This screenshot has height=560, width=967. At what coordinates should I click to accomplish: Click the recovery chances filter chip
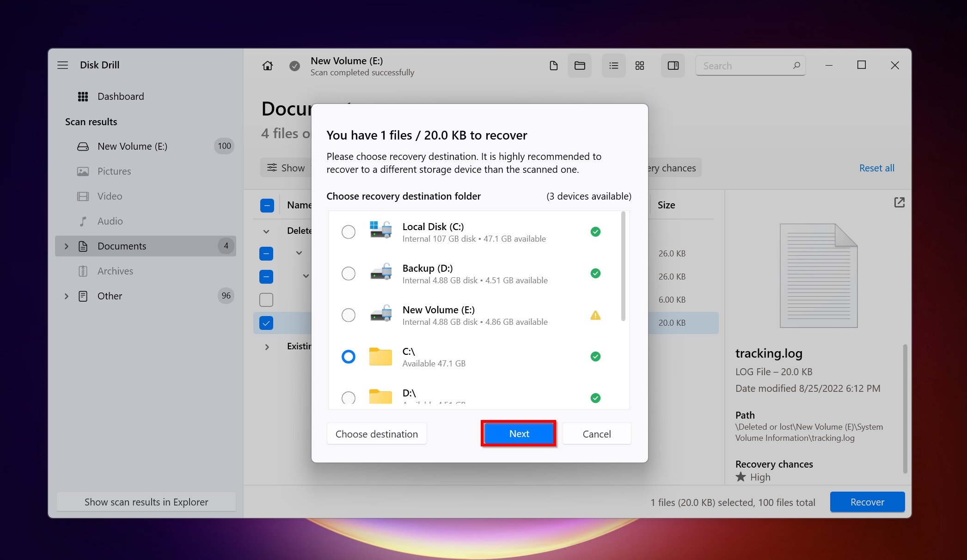674,168
